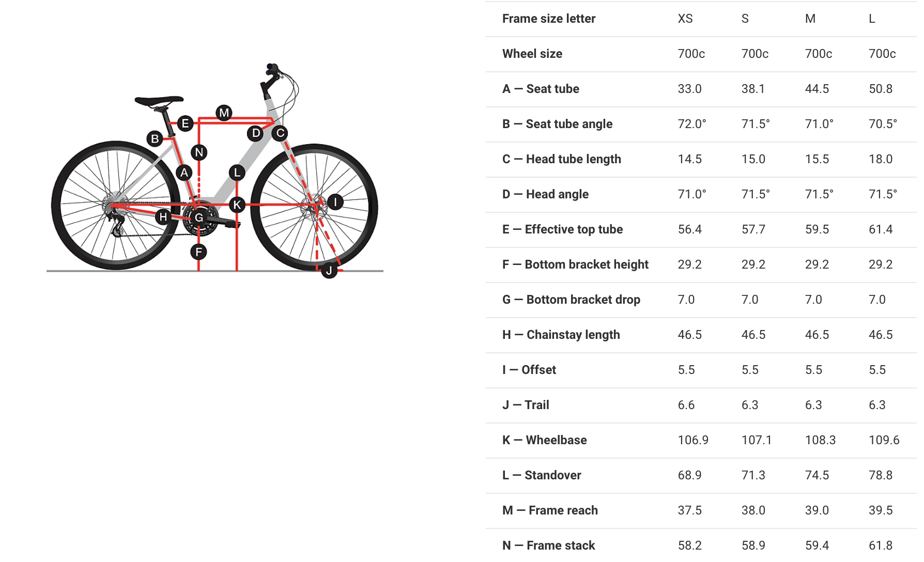The height and width of the screenshot is (562, 924).
Task: Click the B marker near the rear wheel
Action: coord(155,138)
